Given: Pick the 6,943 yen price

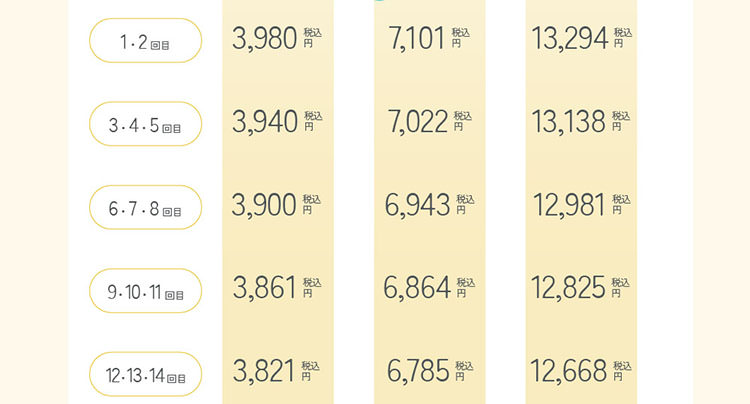Looking at the screenshot, I should (x=418, y=205).
